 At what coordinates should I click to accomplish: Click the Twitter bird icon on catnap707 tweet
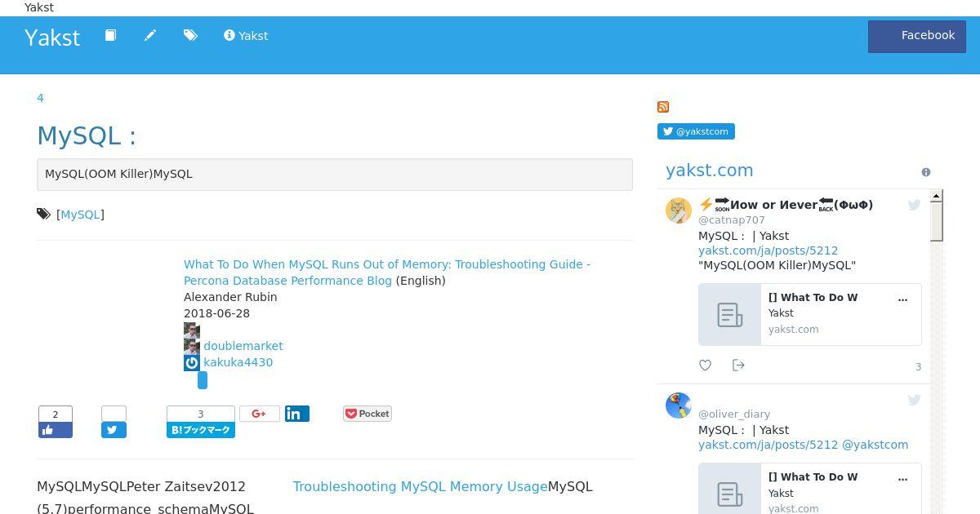tap(915, 205)
